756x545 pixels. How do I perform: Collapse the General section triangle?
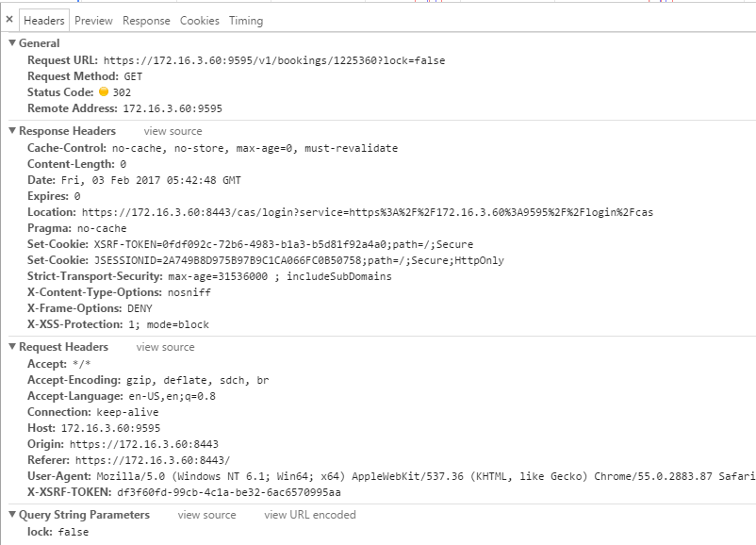(12, 43)
